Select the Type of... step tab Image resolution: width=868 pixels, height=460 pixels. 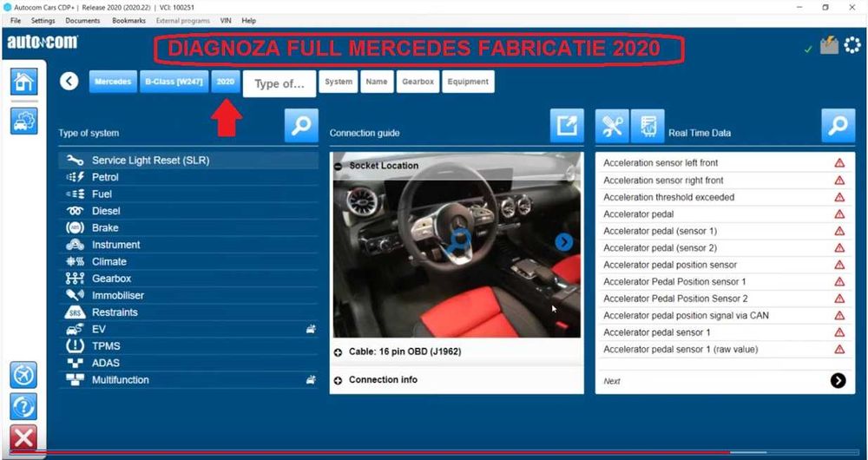[279, 83]
